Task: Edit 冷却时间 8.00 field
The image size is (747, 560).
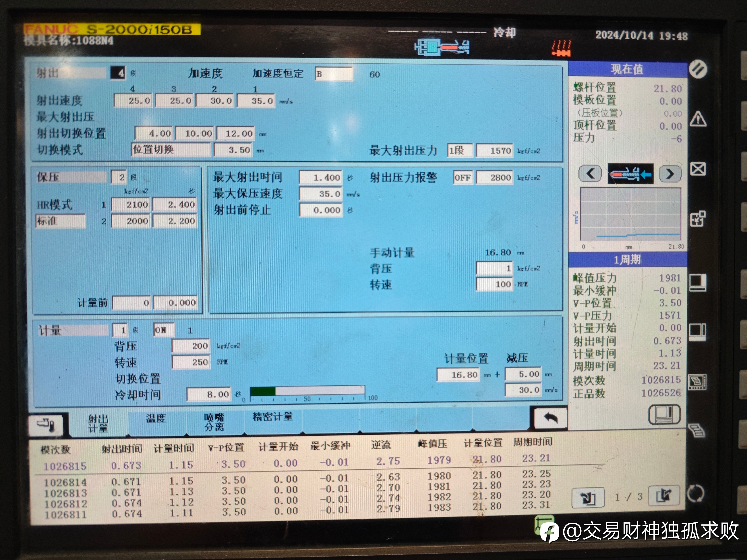Action: (209, 394)
